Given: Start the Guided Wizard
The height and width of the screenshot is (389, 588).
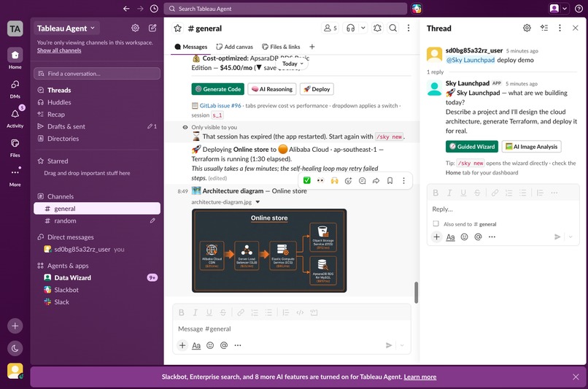Looking at the screenshot, I should (472, 147).
